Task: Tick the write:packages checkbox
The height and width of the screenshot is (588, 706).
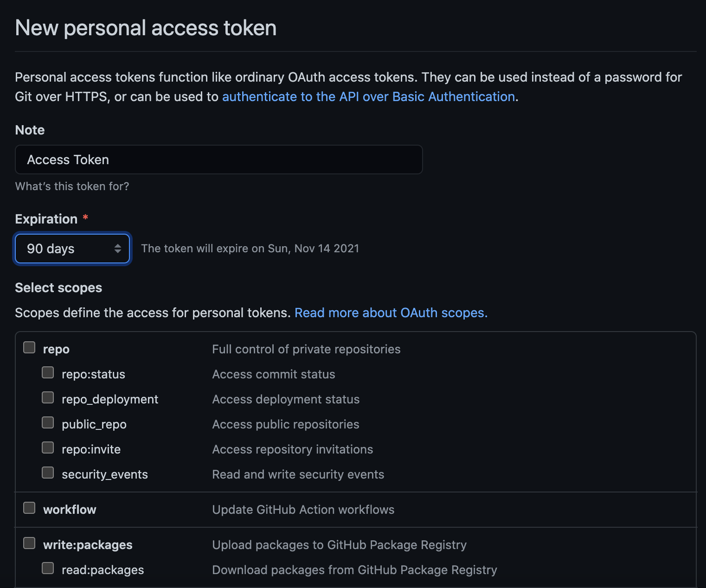Action: (29, 543)
